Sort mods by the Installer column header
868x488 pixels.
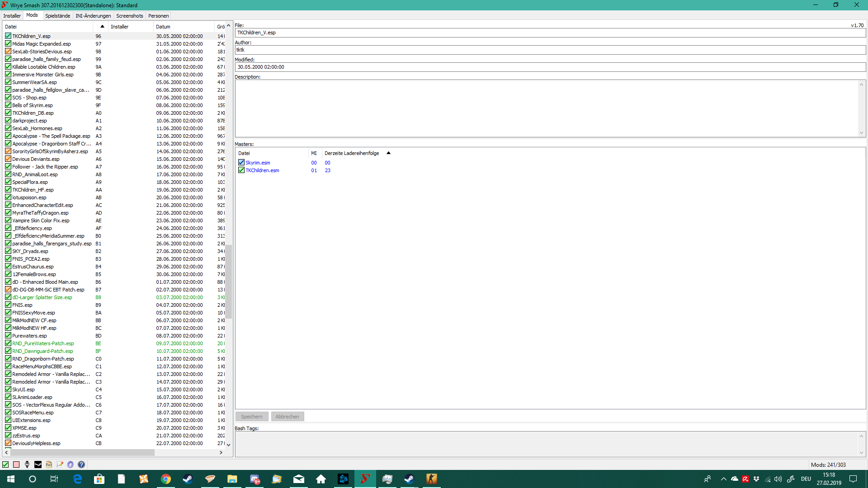tap(131, 27)
